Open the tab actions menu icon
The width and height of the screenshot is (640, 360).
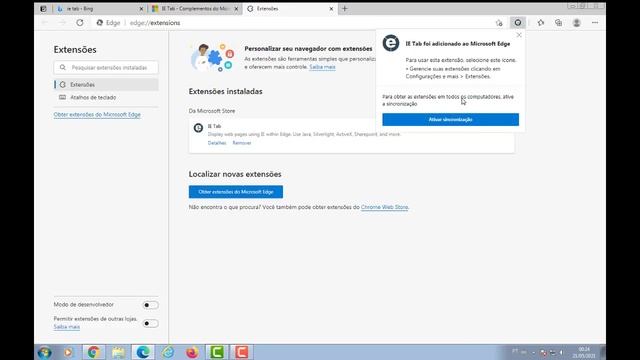43,9
